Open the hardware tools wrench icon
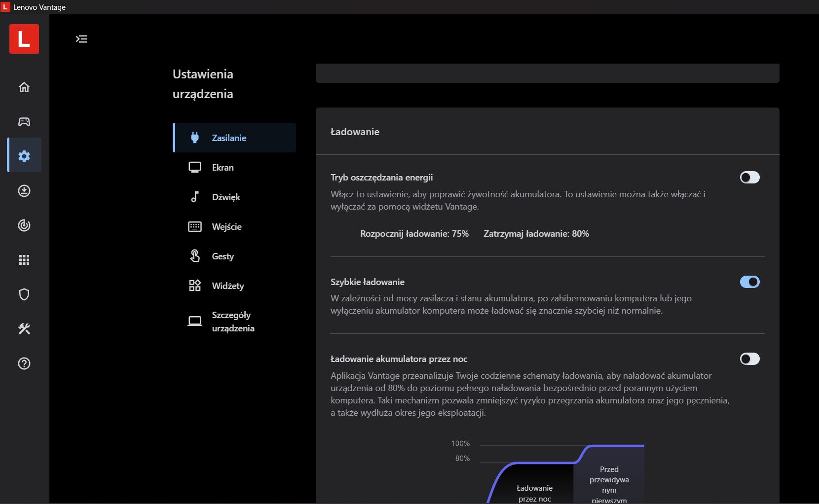 coord(24,329)
